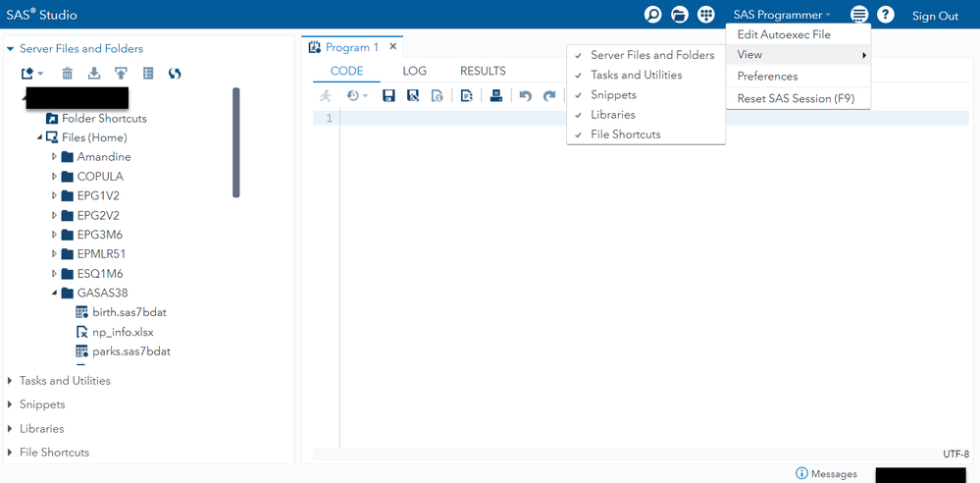Click the UTF-8 encoding indicator
Screen dimensions: 980x483
(x=955, y=455)
